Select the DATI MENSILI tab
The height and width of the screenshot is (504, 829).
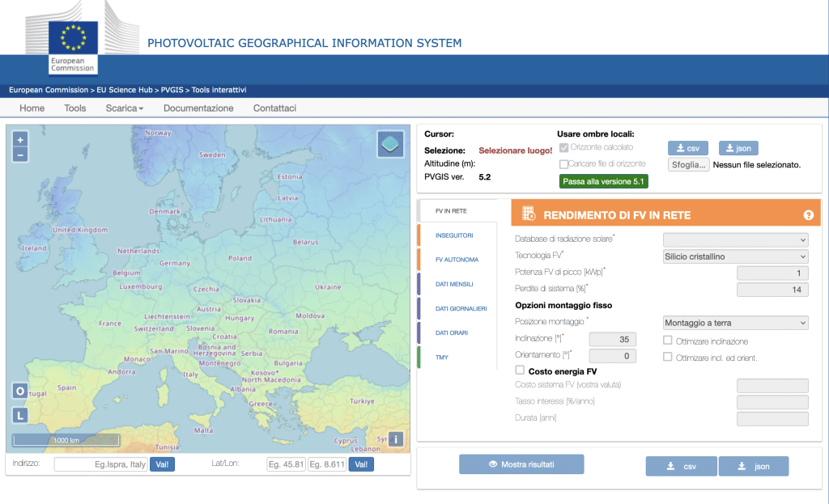(x=458, y=284)
